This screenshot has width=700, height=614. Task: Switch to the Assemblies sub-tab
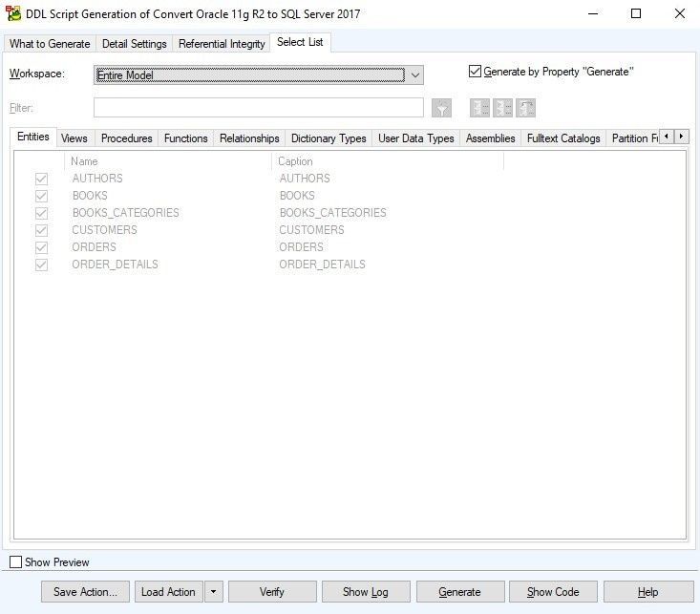[491, 138]
